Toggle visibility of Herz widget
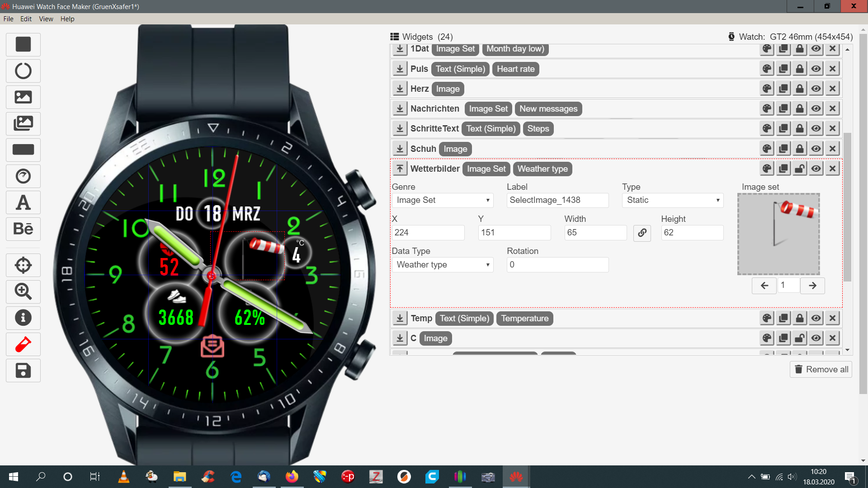 tap(816, 89)
